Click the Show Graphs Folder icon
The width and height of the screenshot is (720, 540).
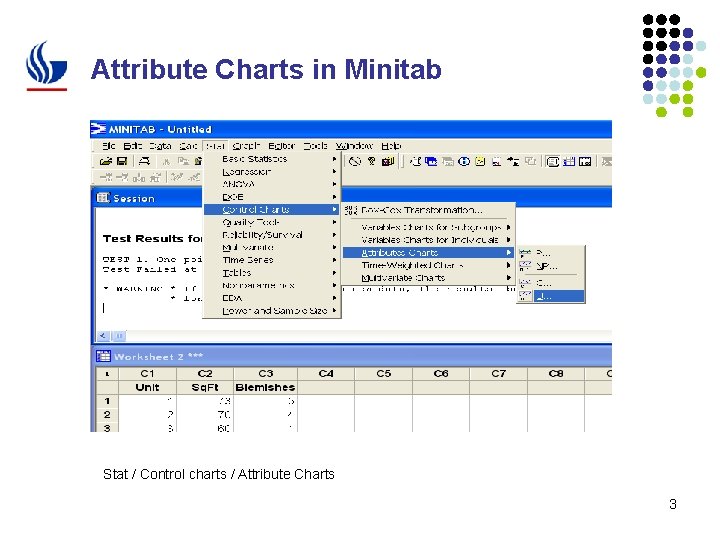point(448,161)
